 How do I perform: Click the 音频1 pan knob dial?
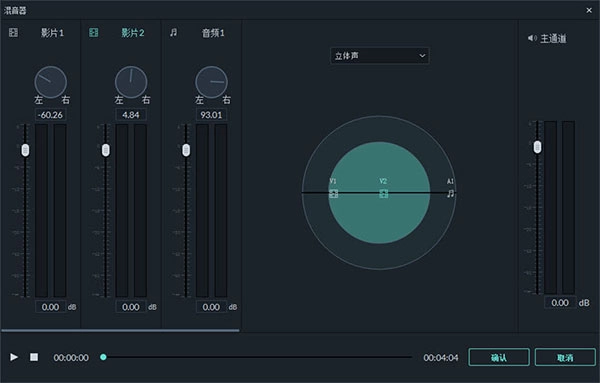(212, 82)
